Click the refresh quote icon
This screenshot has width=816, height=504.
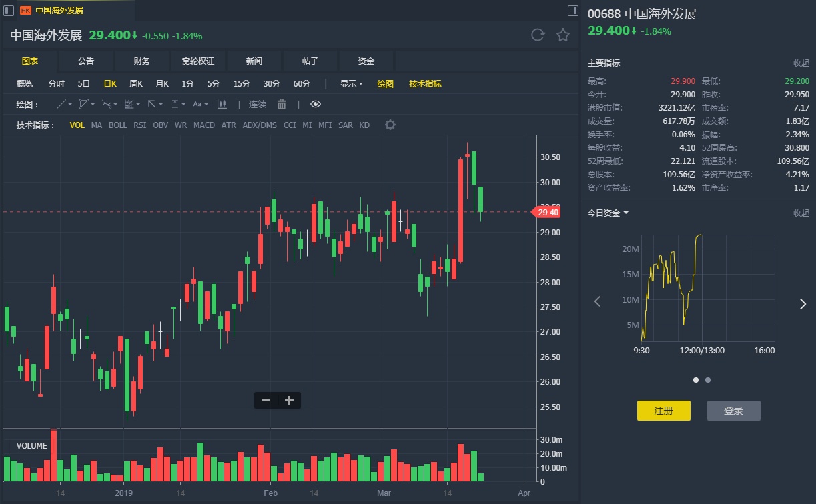tap(538, 35)
